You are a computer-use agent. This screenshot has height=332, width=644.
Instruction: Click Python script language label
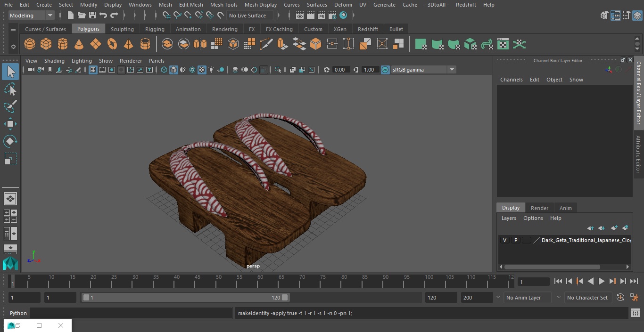pyautogui.click(x=18, y=313)
